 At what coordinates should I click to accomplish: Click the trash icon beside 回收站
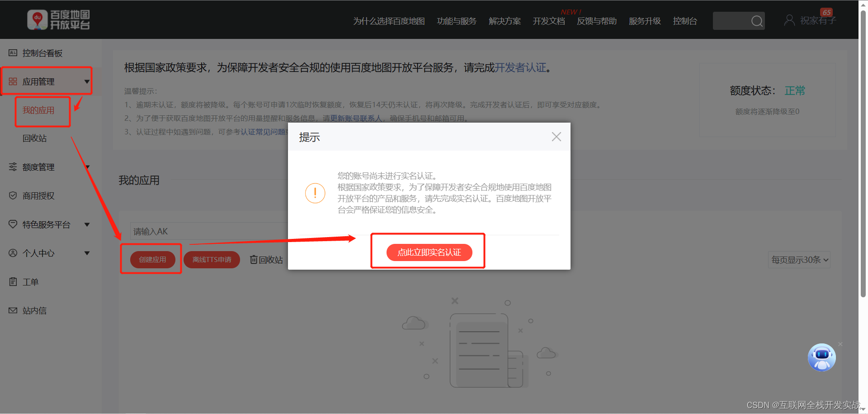point(254,259)
